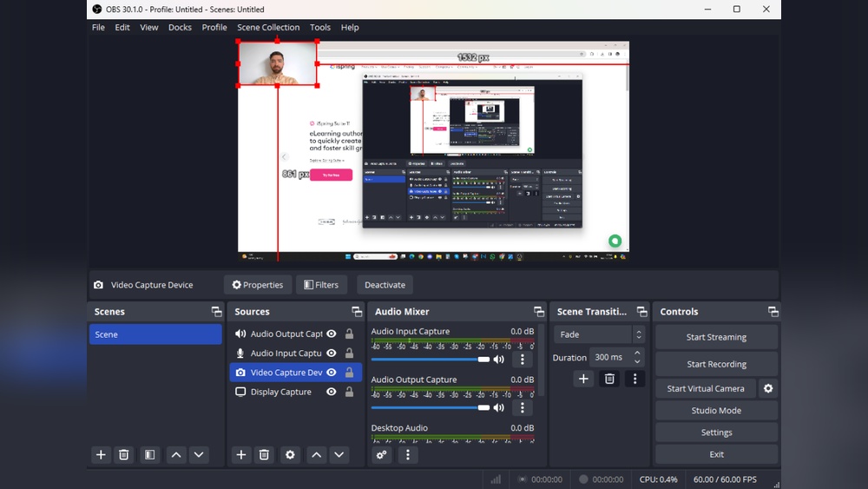Move selected source down with arrow

(x=339, y=454)
